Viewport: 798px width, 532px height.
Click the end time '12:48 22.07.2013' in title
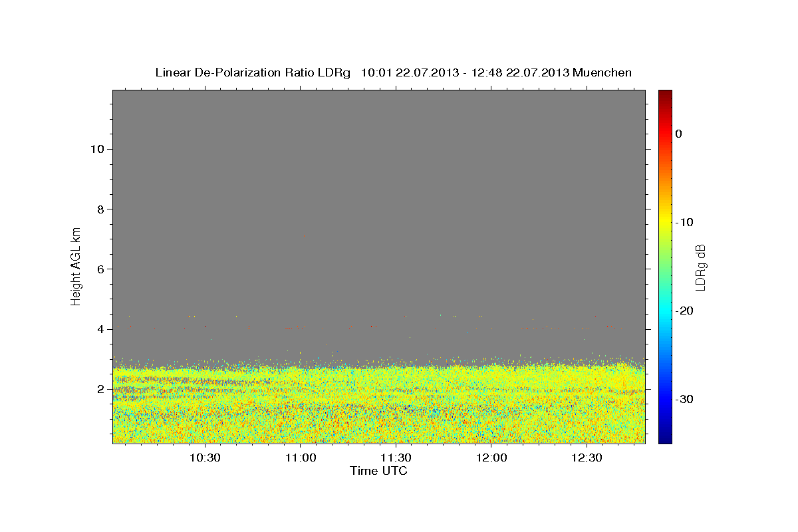point(520,72)
